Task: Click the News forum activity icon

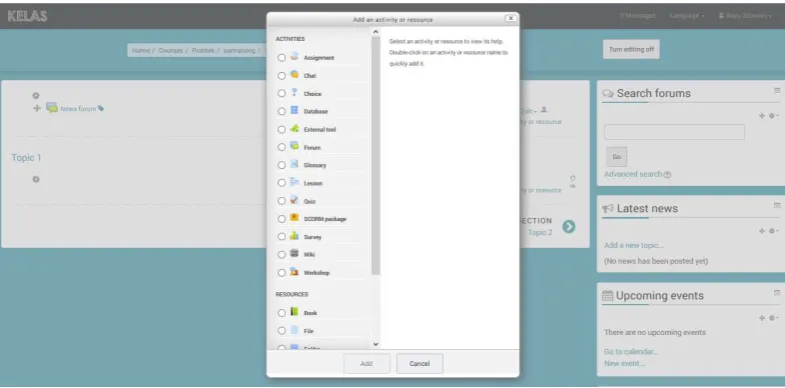Action: [x=52, y=107]
